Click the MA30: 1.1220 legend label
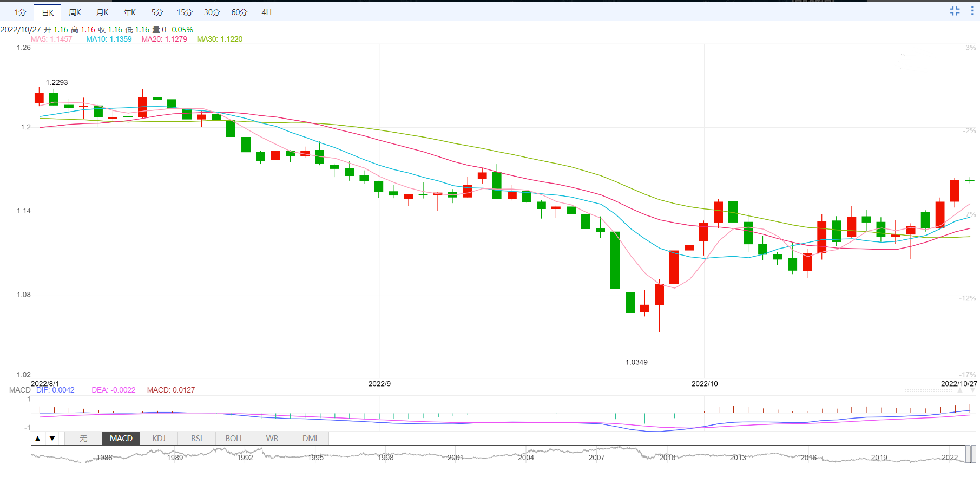Image resolution: width=980 pixels, height=477 pixels. pyautogui.click(x=220, y=39)
